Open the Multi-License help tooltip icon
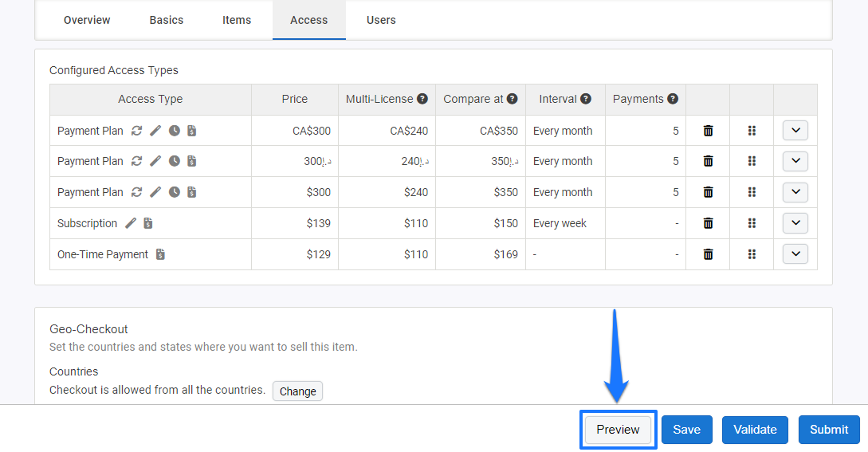Screen dimensions: 868x452 tap(422, 99)
